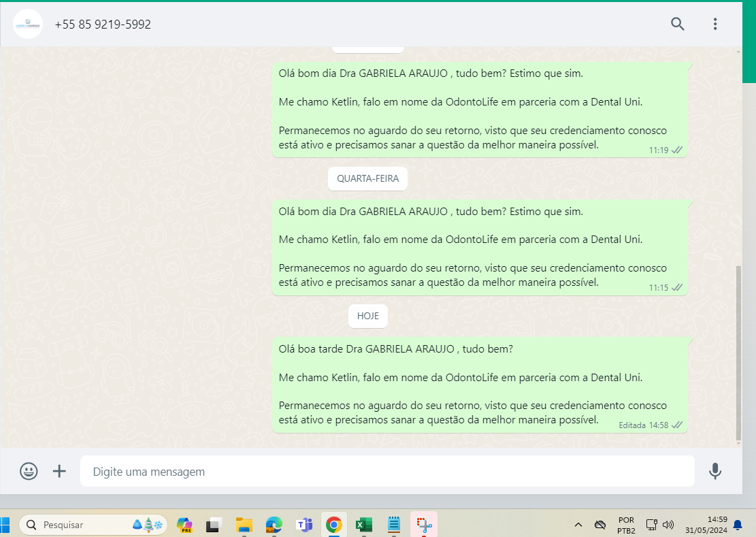Click the Pesquisar taskbar search box
Screen dimensions: 756x537
tap(93, 525)
